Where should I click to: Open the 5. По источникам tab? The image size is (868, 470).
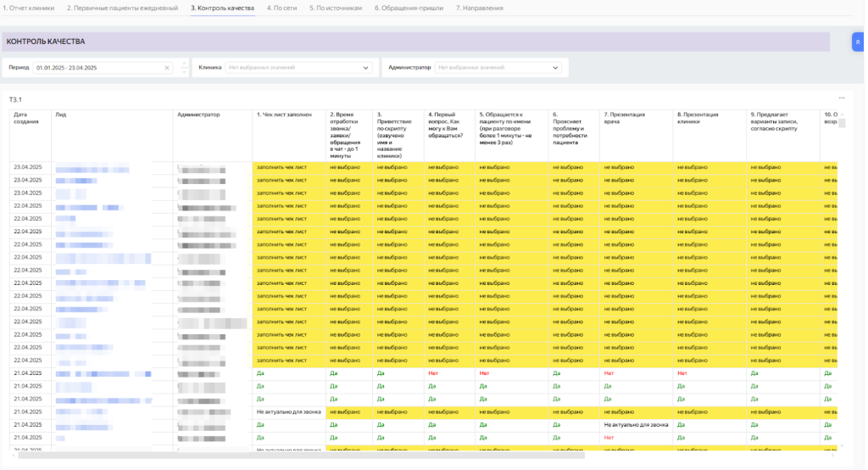[336, 8]
